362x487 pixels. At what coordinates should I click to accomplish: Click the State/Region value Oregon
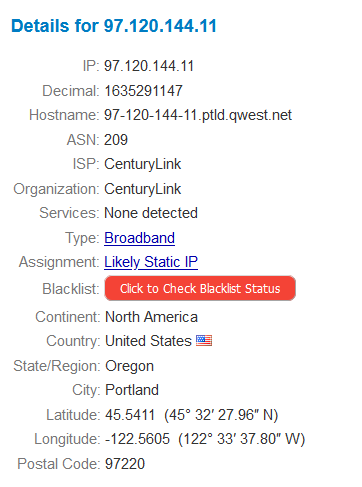pyautogui.click(x=129, y=366)
